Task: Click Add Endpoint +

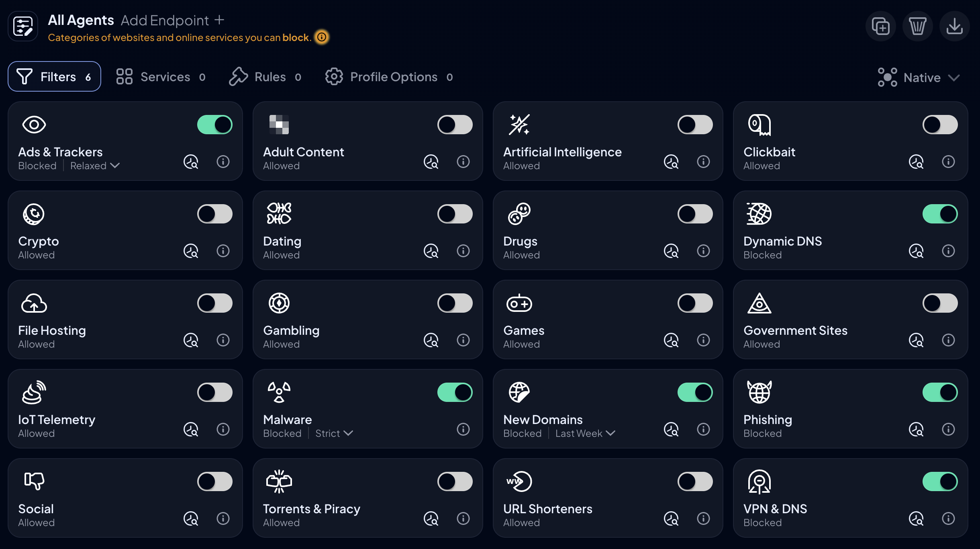Action: [x=173, y=20]
